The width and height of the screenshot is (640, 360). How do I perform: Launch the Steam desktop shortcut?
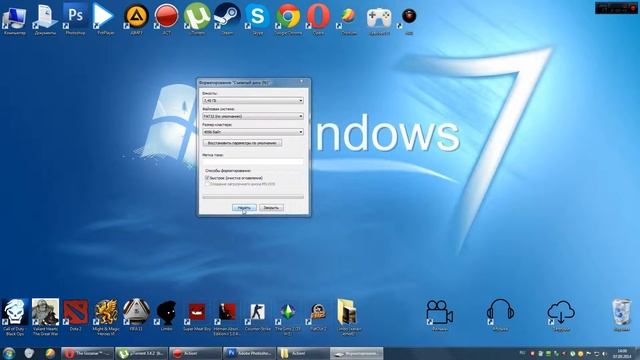pyautogui.click(x=227, y=19)
